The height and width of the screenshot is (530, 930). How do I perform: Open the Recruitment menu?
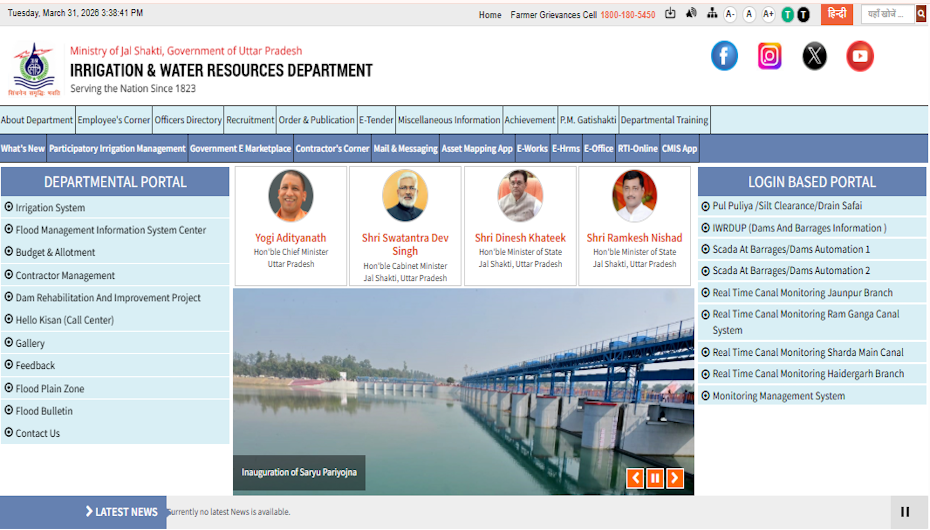pos(250,120)
